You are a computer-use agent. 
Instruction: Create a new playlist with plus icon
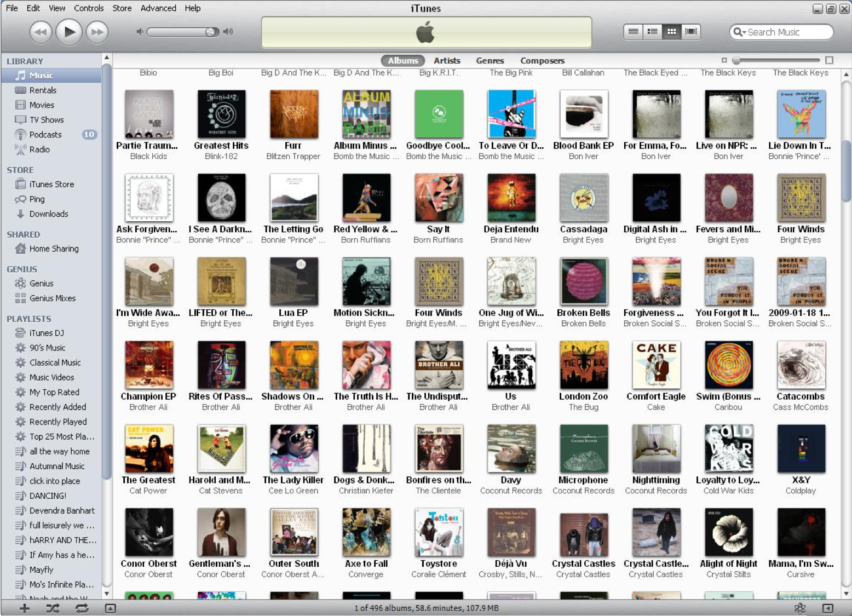[25, 608]
